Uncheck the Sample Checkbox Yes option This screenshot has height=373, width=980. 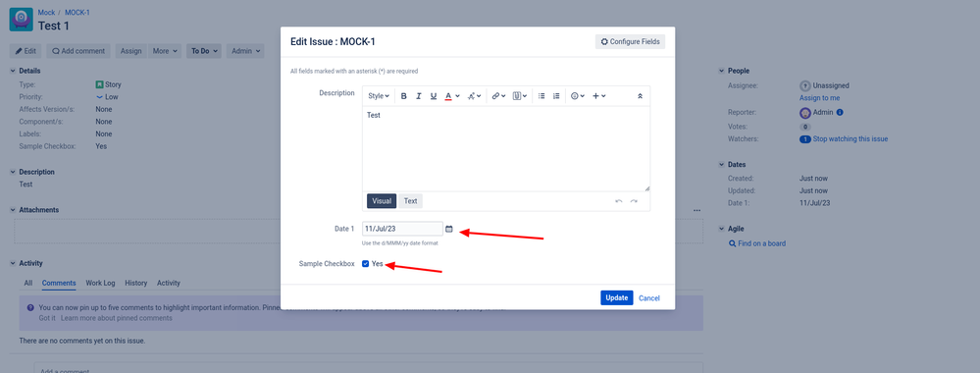tap(366, 264)
